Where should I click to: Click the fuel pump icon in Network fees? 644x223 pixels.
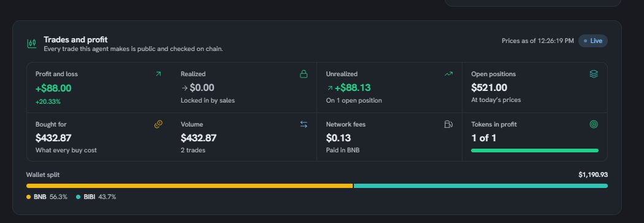point(448,124)
